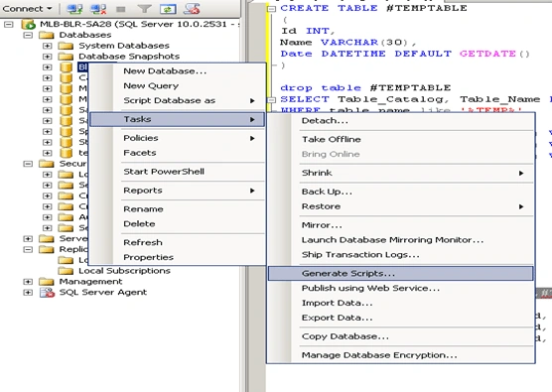Click the Stop toolbar icon
552x392 pixels.
click(x=121, y=9)
